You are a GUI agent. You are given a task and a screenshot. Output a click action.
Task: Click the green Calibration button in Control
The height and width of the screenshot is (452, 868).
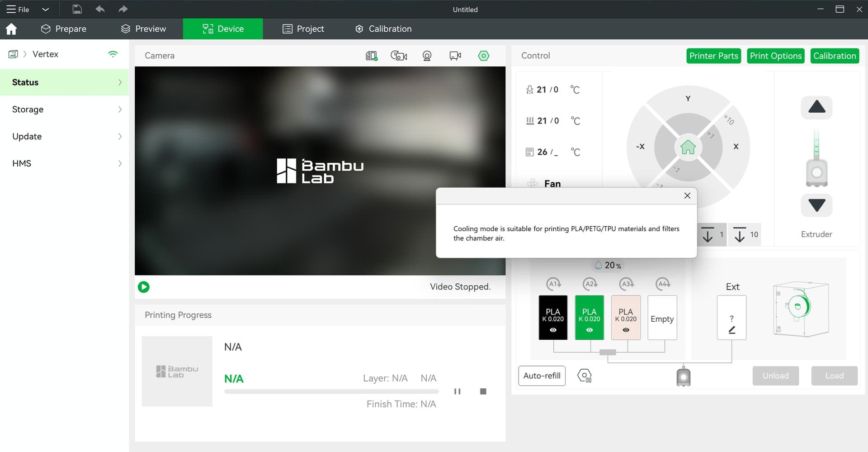pos(835,56)
